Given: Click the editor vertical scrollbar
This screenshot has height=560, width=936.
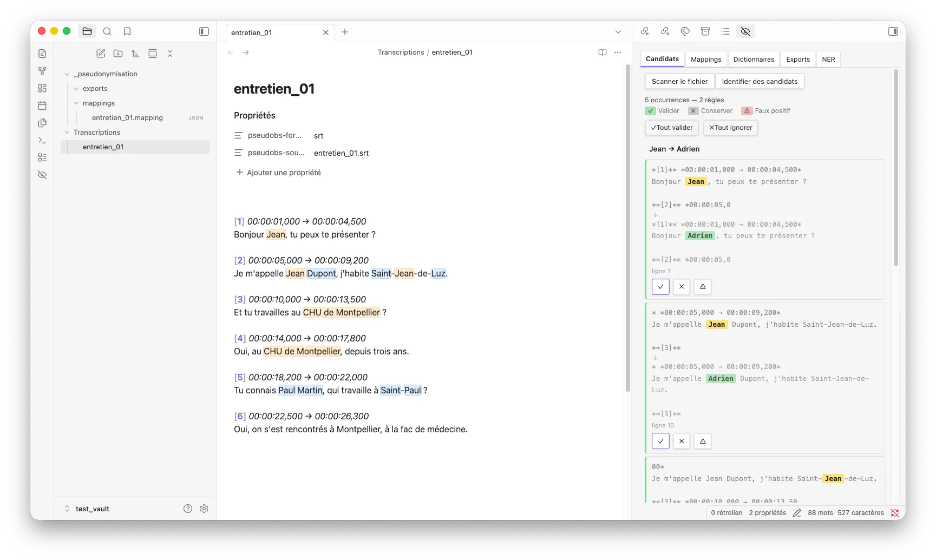Looking at the screenshot, I should 628,228.
